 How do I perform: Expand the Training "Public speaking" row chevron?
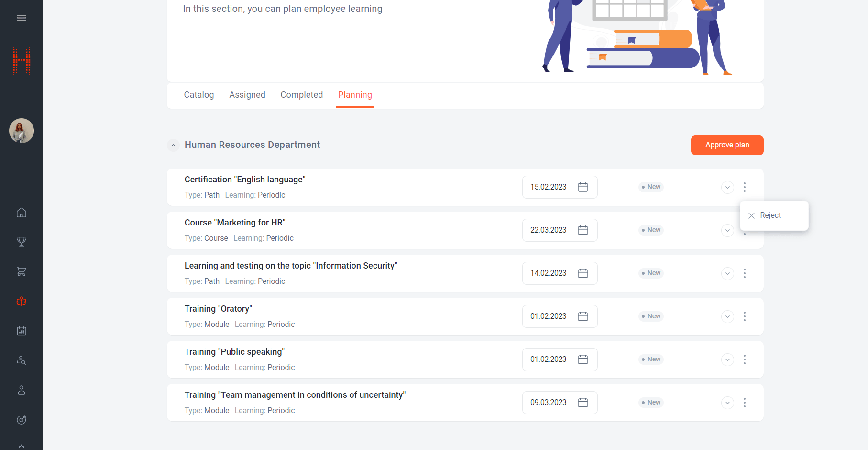tap(727, 360)
